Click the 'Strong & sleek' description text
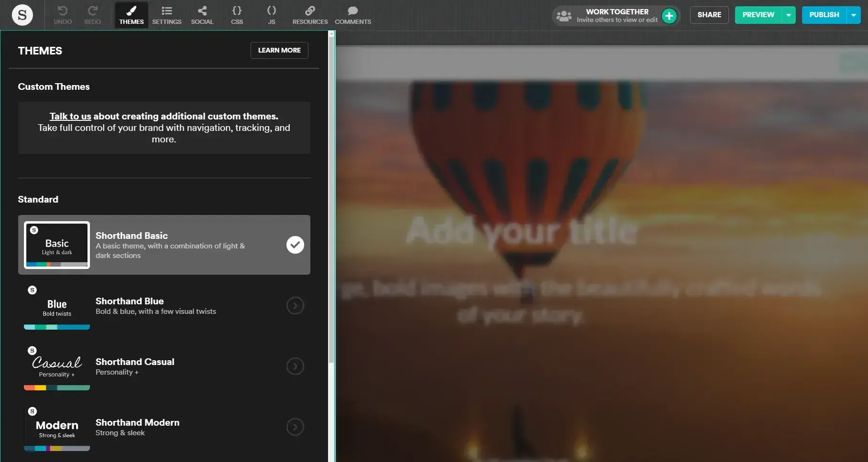The image size is (868, 462). pos(120,433)
